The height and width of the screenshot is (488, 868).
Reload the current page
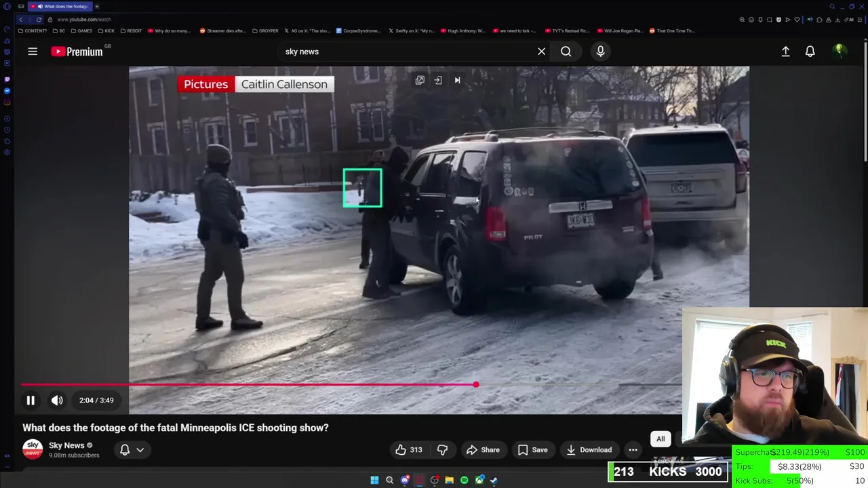pyautogui.click(x=39, y=20)
